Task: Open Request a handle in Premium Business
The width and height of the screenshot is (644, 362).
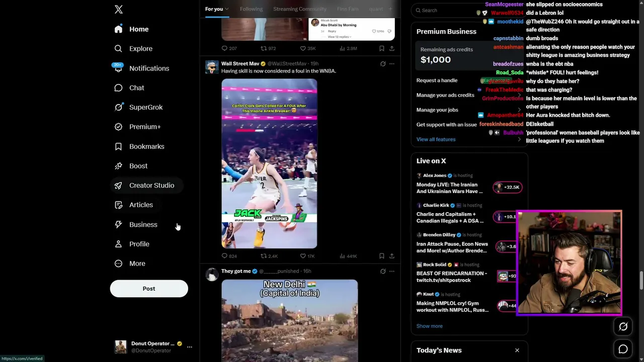Action: pyautogui.click(x=437, y=80)
